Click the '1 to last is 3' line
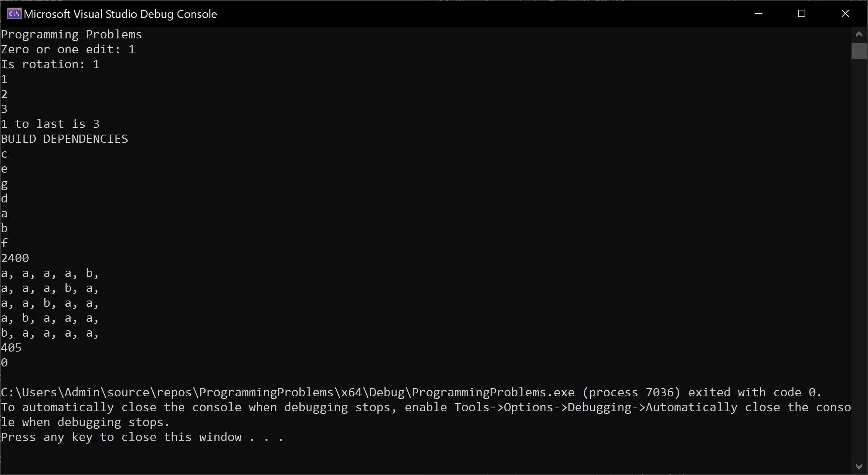This screenshot has height=475, width=868. tap(50, 124)
